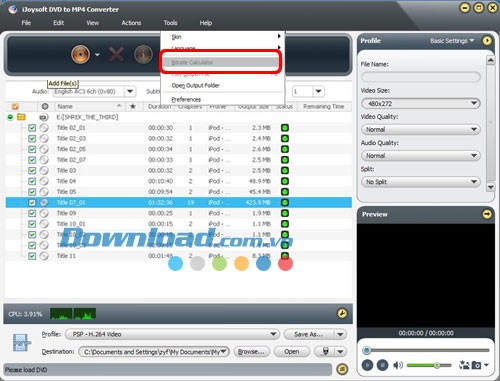Open the Edit menu
Image resolution: width=500 pixels, height=381 pixels.
click(x=59, y=23)
